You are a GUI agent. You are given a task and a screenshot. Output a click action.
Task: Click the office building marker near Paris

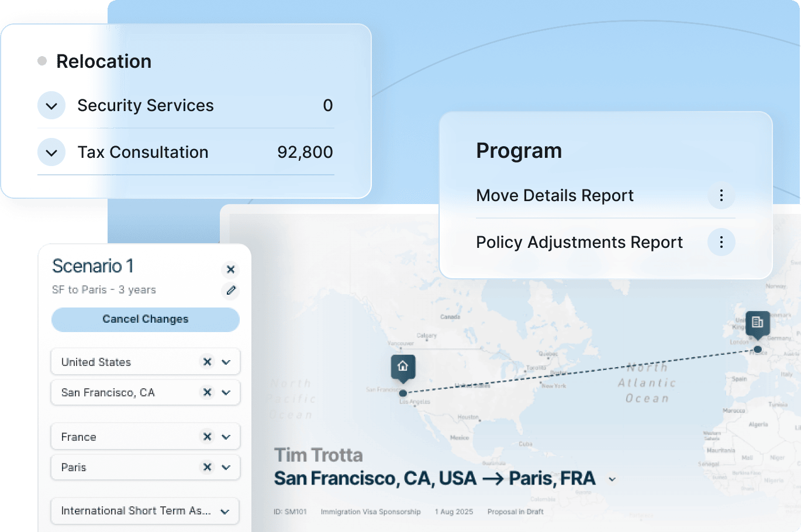click(757, 322)
